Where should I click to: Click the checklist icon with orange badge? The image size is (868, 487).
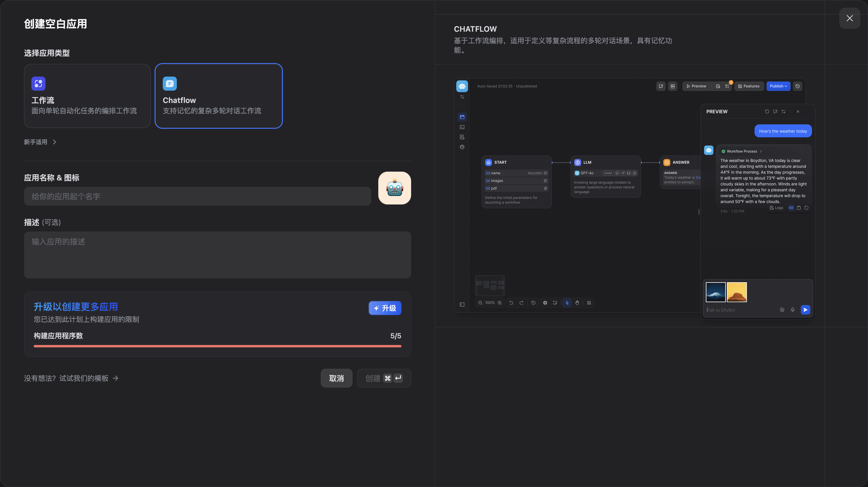click(727, 86)
